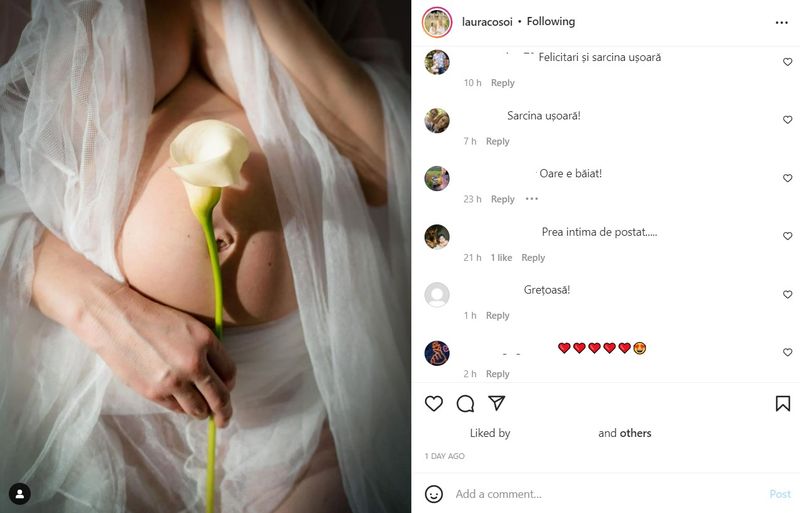Share the post via paper plane icon
800x513 pixels.
[496, 403]
